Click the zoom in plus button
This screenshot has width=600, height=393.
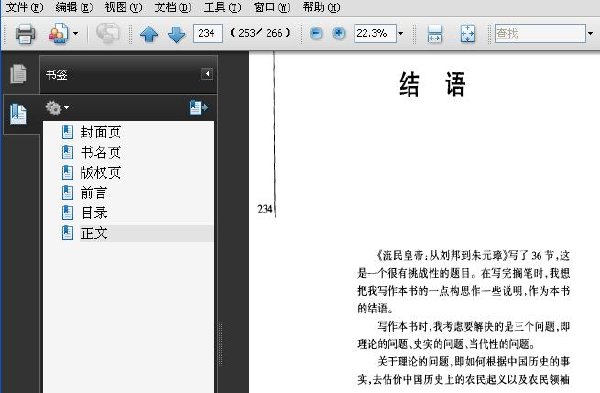338,33
